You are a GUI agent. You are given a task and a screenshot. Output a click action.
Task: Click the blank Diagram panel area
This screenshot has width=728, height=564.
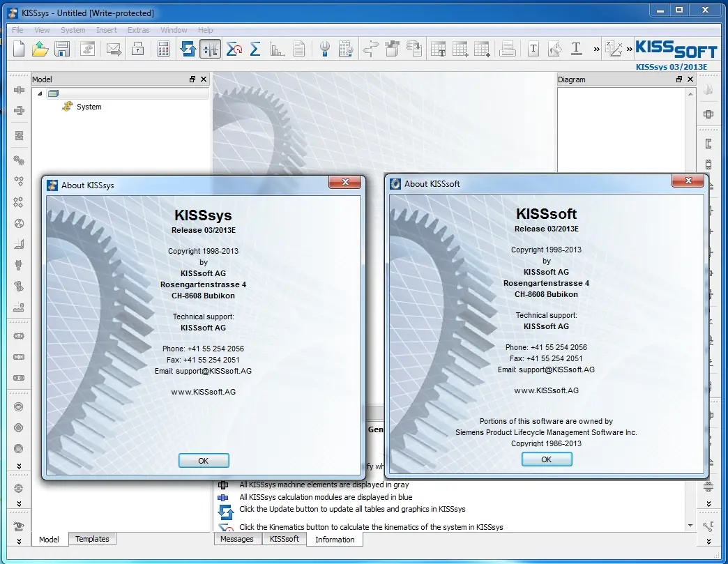621,130
